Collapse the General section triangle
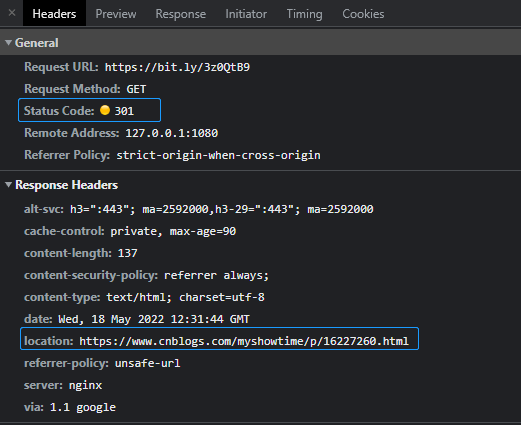Viewport: 521px width, 425px height. (x=8, y=43)
